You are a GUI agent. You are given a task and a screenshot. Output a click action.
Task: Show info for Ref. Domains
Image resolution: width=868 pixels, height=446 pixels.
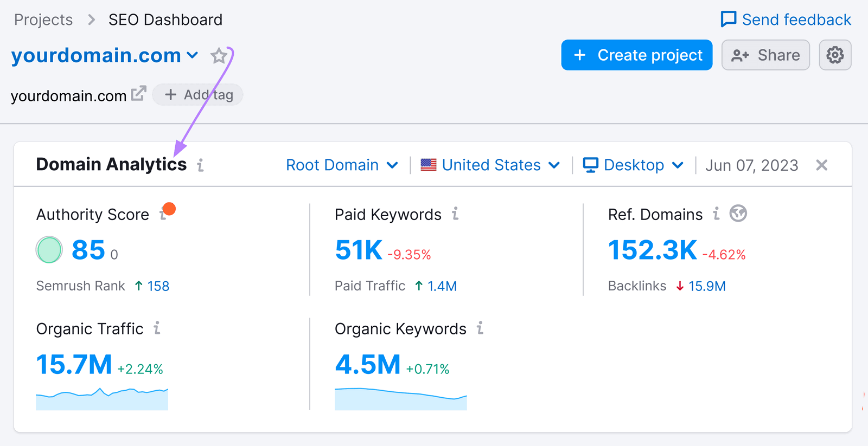tap(716, 214)
